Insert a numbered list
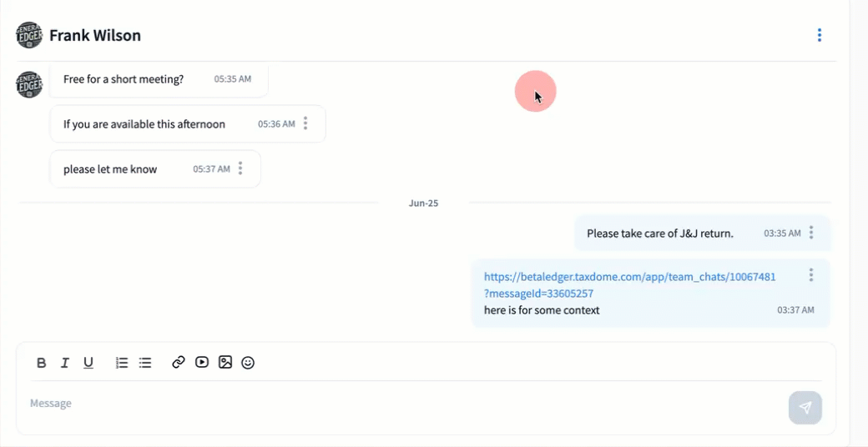The image size is (868, 447). [x=122, y=363]
